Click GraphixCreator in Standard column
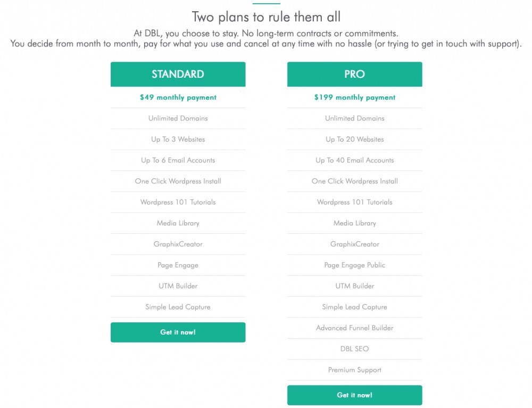Image resolution: width=532 pixels, height=408 pixels. click(178, 244)
